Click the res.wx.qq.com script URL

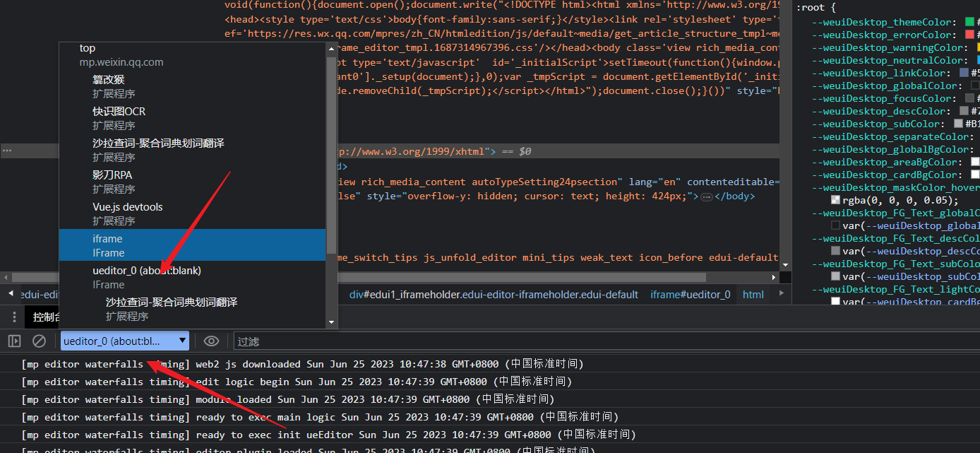[513, 34]
